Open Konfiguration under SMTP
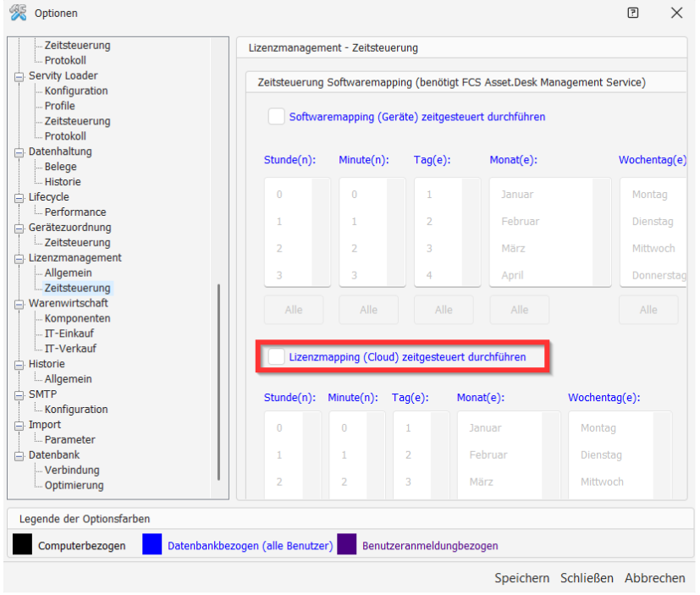This screenshot has width=700, height=595. click(x=76, y=410)
